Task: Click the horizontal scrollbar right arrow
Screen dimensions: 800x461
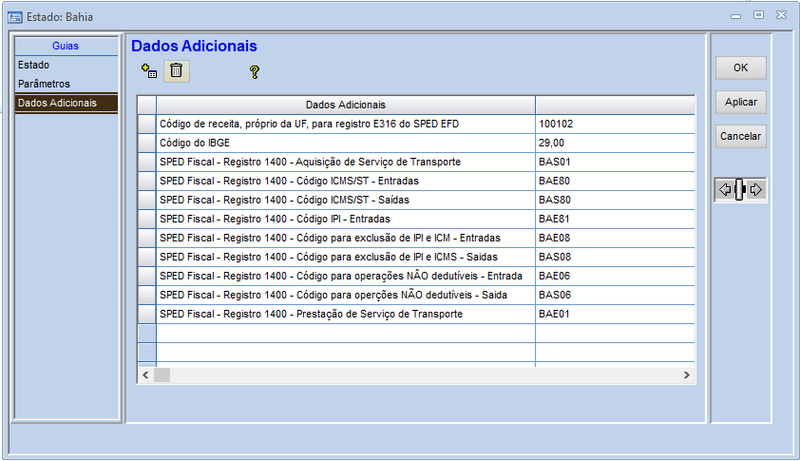Action: coord(687,374)
